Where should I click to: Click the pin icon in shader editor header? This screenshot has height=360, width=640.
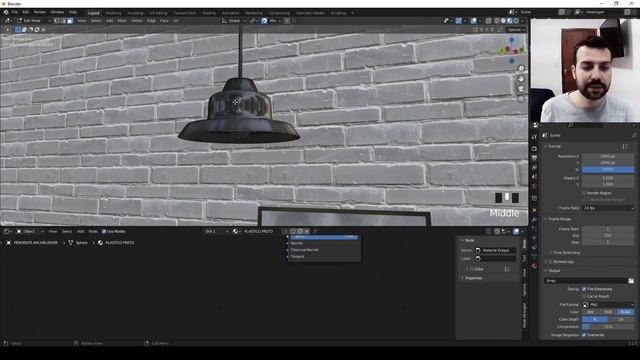pyautogui.click(x=315, y=231)
